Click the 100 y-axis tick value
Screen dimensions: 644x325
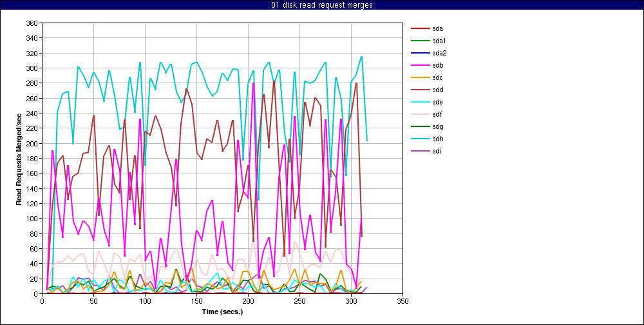(x=32, y=219)
